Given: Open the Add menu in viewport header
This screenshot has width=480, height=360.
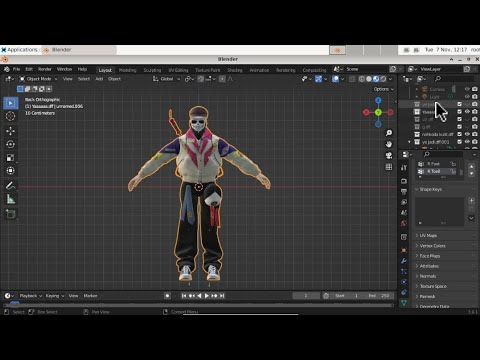Looking at the screenshot, I should click(99, 79).
